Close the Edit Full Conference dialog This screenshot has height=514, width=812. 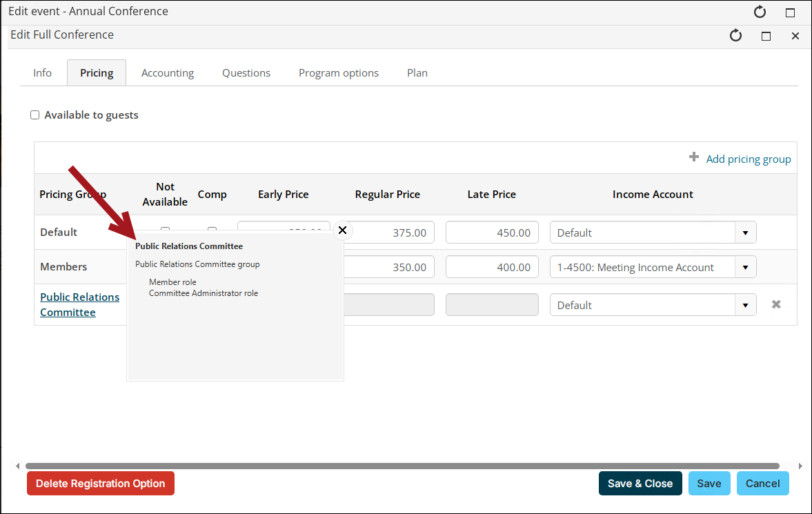(795, 37)
